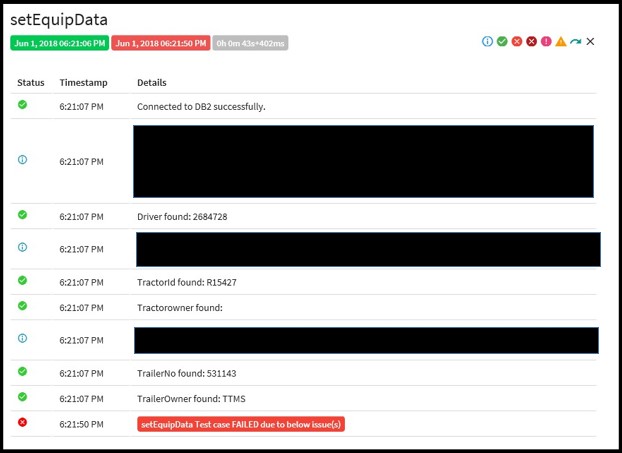The image size is (622, 453).
Task: Filter steps by dark red fatal icon
Action: (x=532, y=41)
